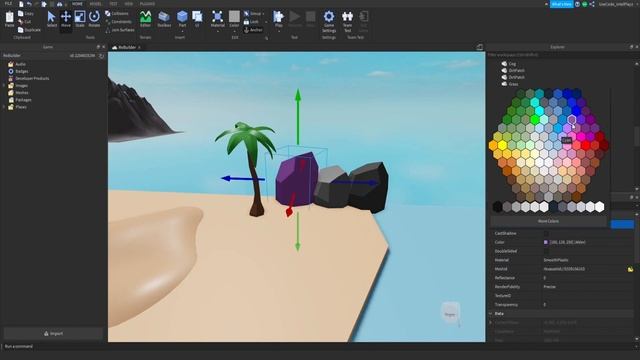Toggle Join Surfaces

coord(120,30)
